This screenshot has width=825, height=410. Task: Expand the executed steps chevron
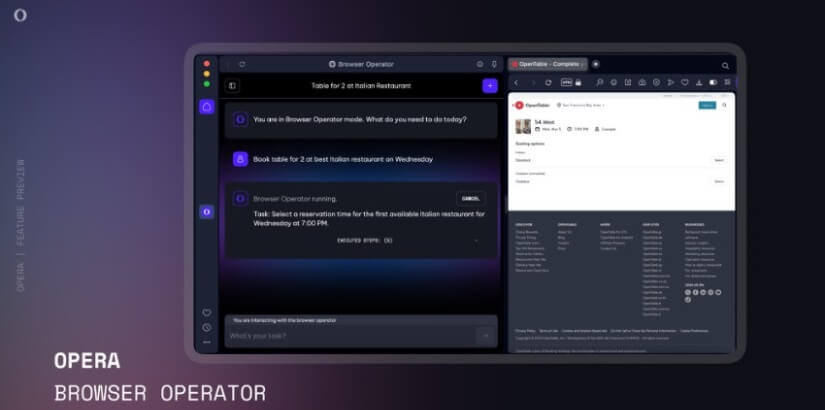pos(476,241)
